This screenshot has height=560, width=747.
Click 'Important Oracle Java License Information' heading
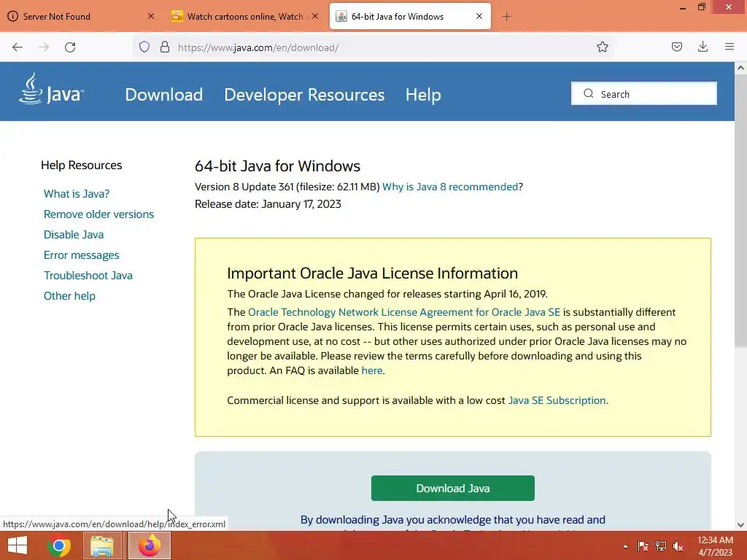click(372, 273)
